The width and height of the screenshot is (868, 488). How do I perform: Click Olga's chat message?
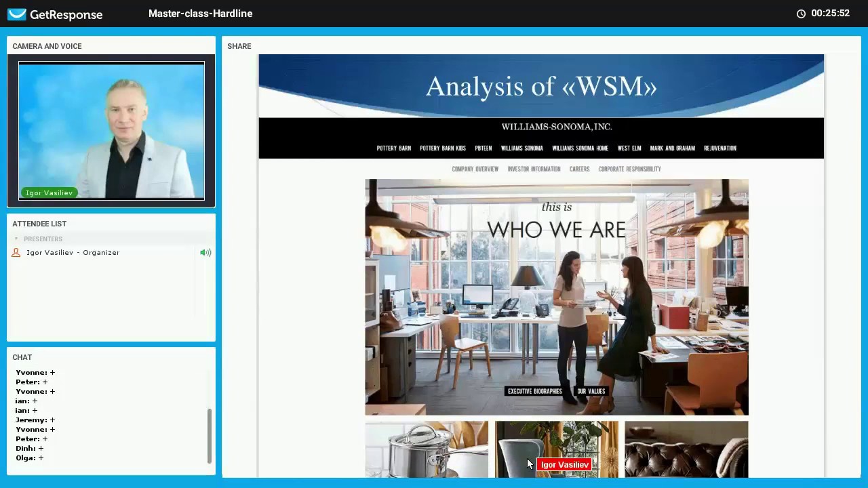[x=30, y=458]
